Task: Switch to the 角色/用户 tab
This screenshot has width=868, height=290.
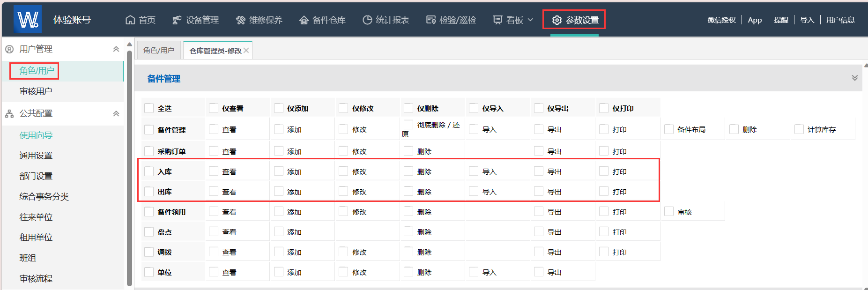Action: point(159,50)
